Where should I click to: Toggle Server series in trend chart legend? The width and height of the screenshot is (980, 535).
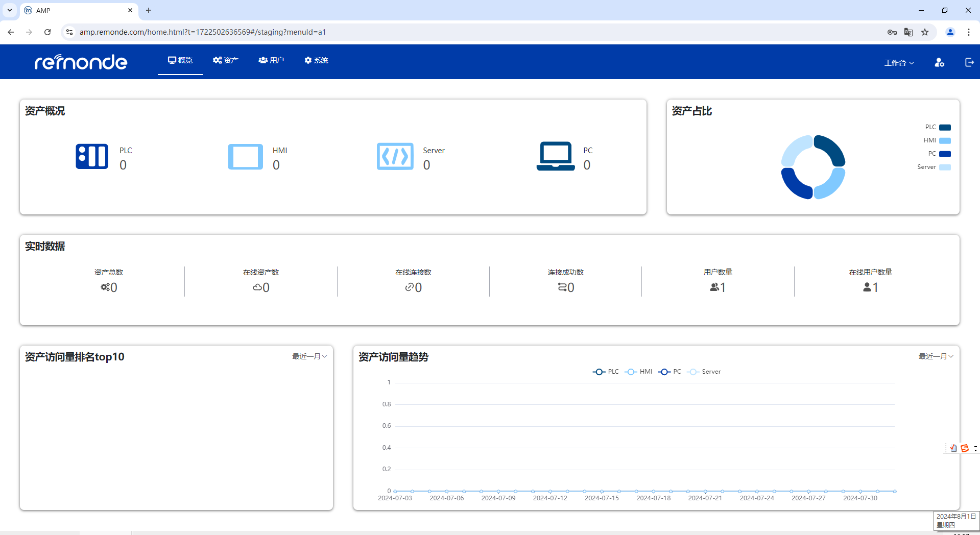pos(704,372)
